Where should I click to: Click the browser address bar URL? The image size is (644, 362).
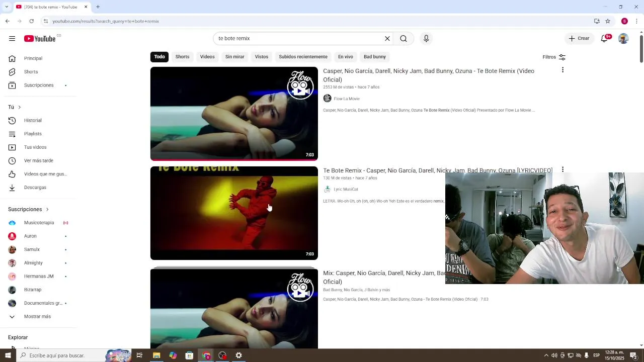click(106, 21)
